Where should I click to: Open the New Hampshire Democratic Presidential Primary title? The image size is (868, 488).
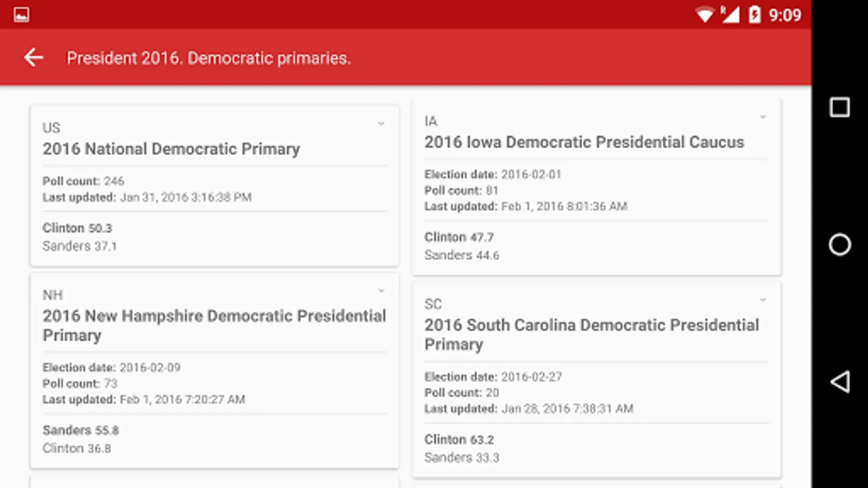[x=214, y=325]
